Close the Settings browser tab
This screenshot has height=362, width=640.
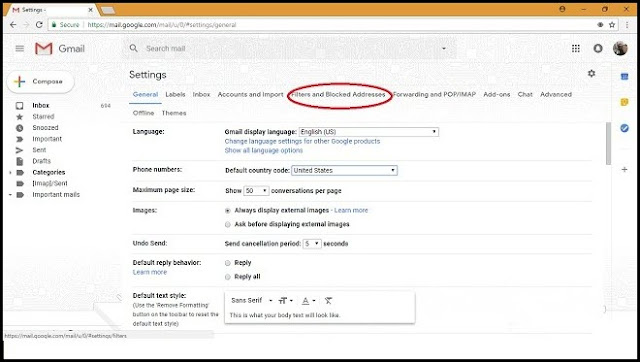point(91,10)
